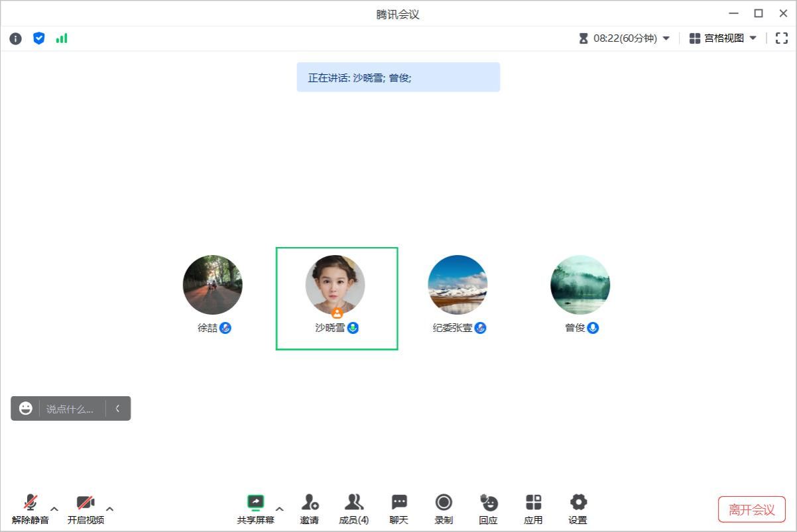Open the meeting info icon
Screen dimensions: 797x532
(x=15, y=38)
